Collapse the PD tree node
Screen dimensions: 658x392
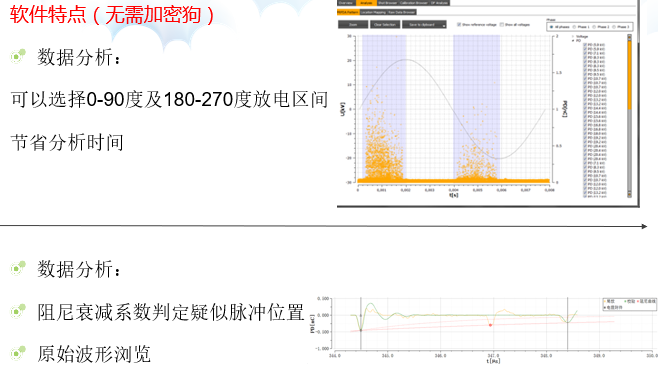[x=573, y=41]
